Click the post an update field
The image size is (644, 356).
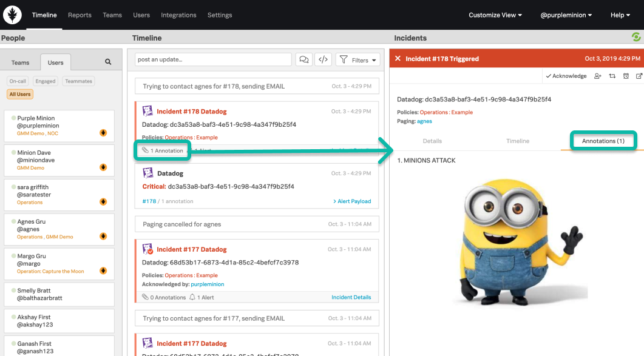(212, 59)
